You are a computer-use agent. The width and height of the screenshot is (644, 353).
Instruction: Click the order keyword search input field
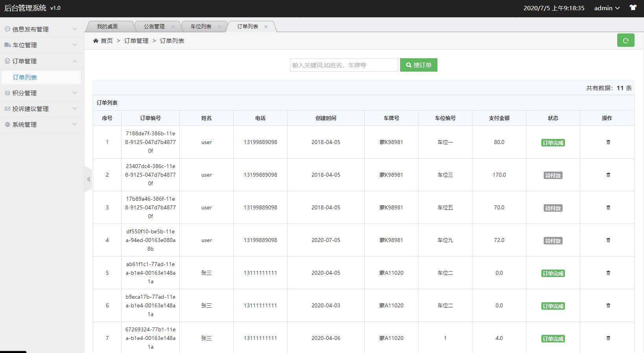tap(343, 65)
